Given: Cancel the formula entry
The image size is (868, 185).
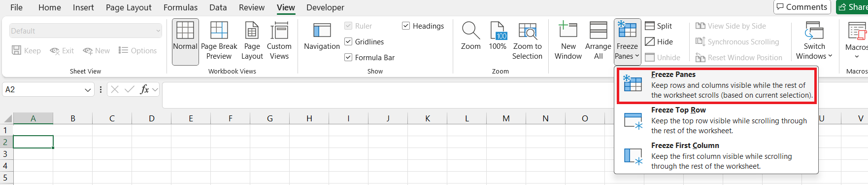Looking at the screenshot, I should (115, 89).
